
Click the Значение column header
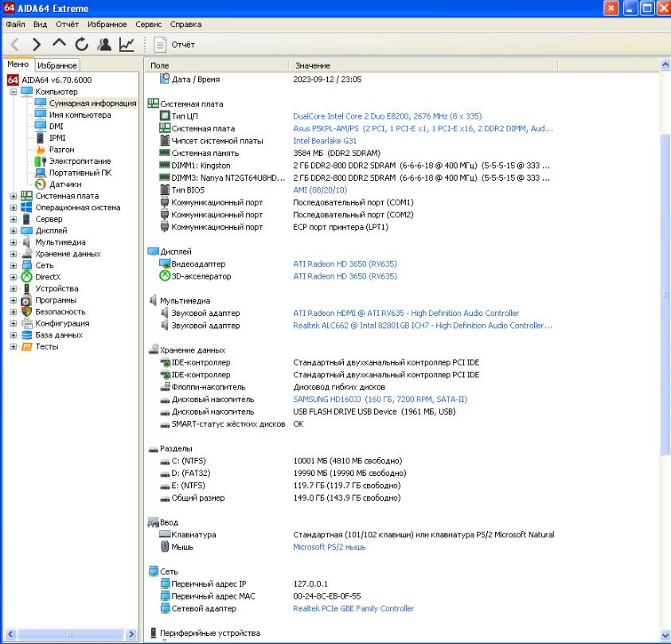tap(423, 65)
